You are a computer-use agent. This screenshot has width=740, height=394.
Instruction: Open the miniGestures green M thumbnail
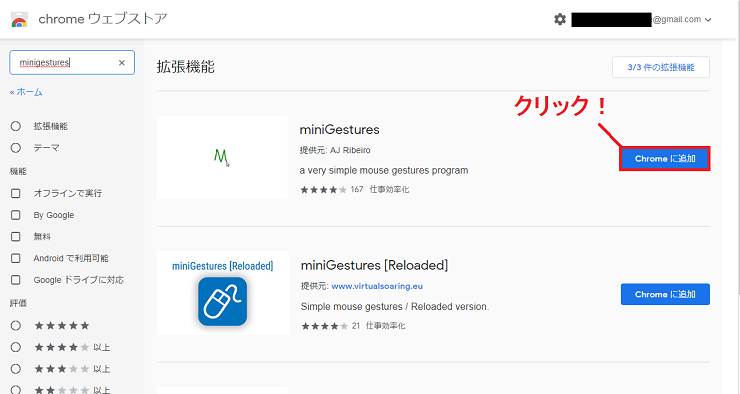click(222, 157)
